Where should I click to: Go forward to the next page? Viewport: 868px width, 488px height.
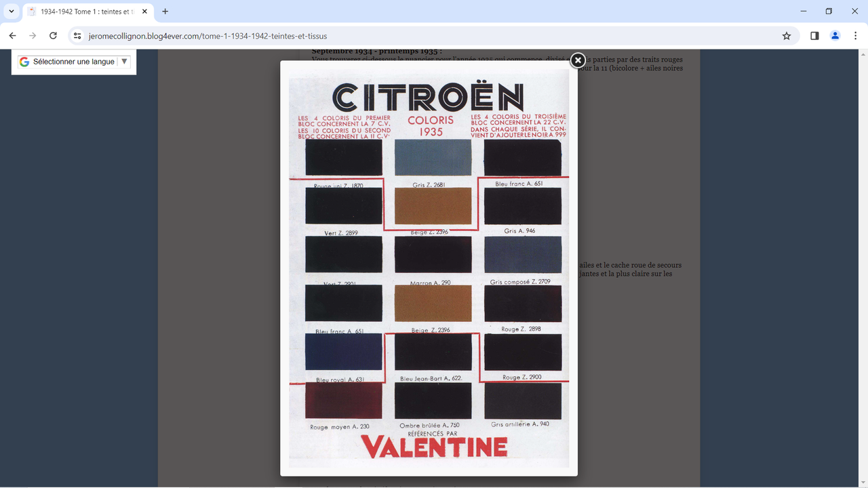tap(33, 36)
